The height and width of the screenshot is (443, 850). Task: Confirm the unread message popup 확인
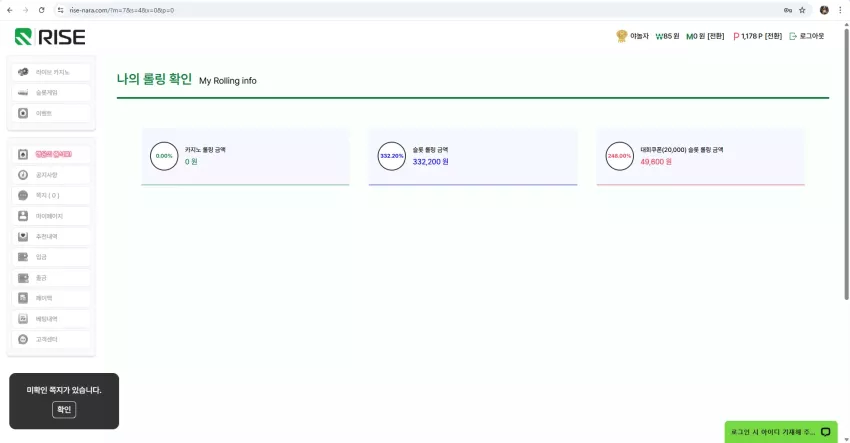pyautogui.click(x=64, y=409)
